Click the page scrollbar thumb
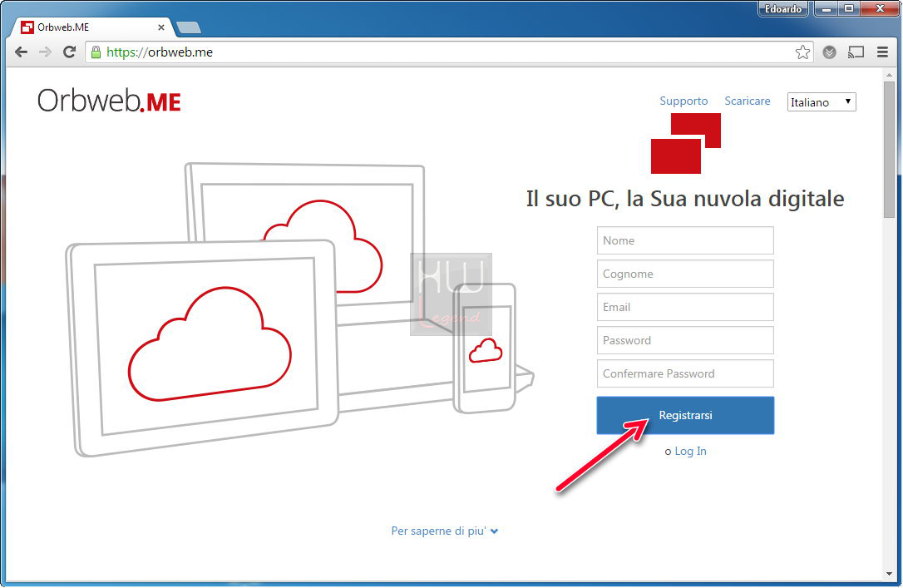 click(x=890, y=150)
